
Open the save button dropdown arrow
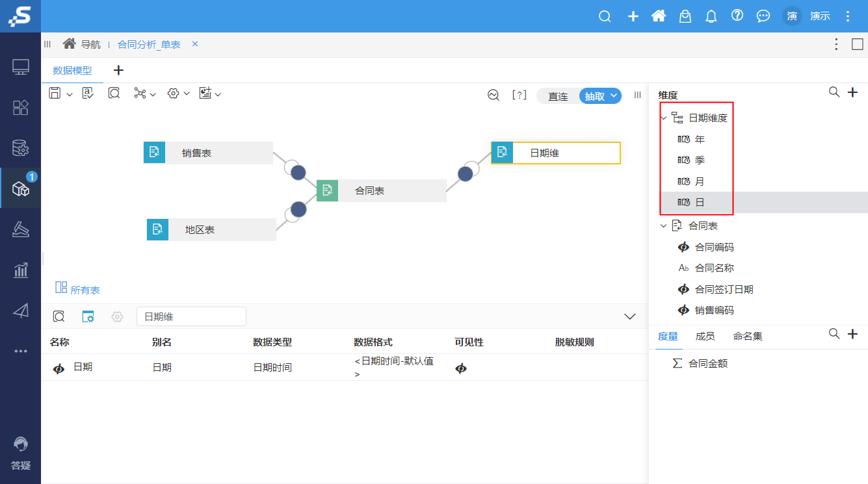pyautogui.click(x=70, y=93)
